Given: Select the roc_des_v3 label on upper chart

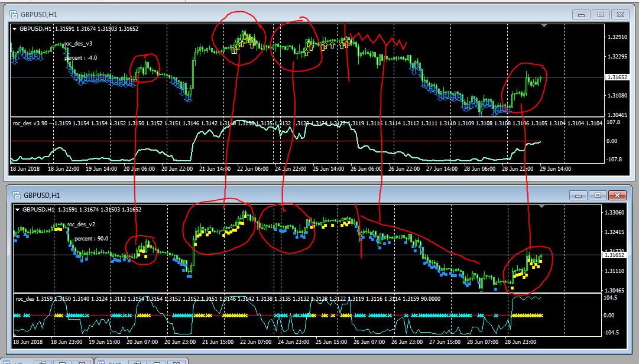Looking at the screenshot, I should [x=78, y=44].
